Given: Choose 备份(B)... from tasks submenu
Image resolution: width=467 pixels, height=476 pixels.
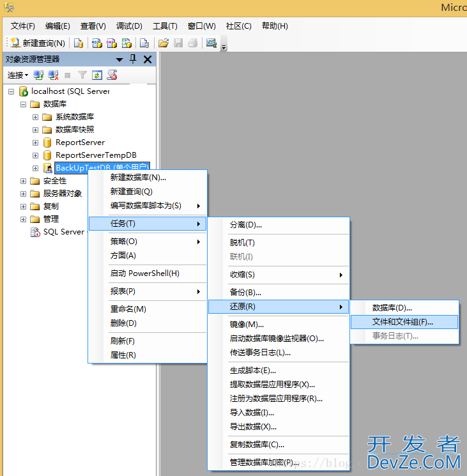Looking at the screenshot, I should tap(279, 293).
